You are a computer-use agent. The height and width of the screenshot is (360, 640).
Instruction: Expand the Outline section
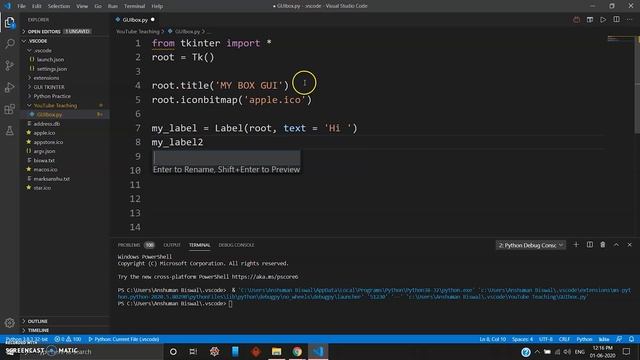(x=38, y=321)
